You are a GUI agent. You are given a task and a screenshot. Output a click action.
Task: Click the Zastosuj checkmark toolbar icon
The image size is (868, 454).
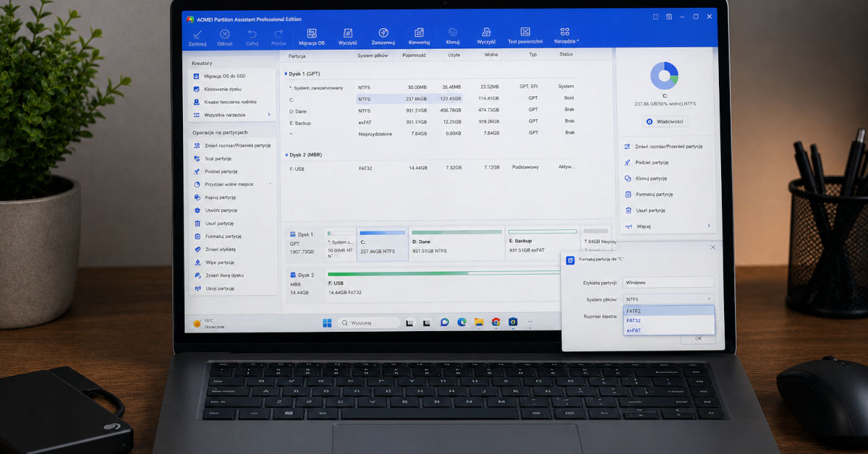click(x=197, y=33)
